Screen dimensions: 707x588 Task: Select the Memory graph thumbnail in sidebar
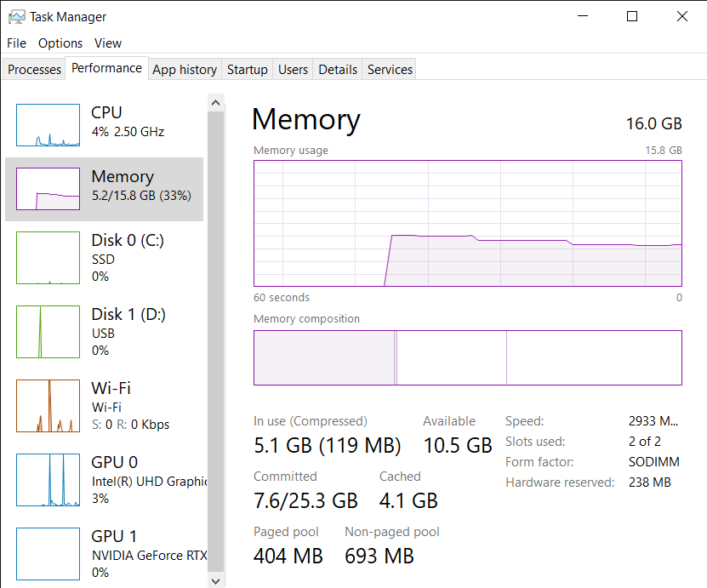click(x=48, y=189)
